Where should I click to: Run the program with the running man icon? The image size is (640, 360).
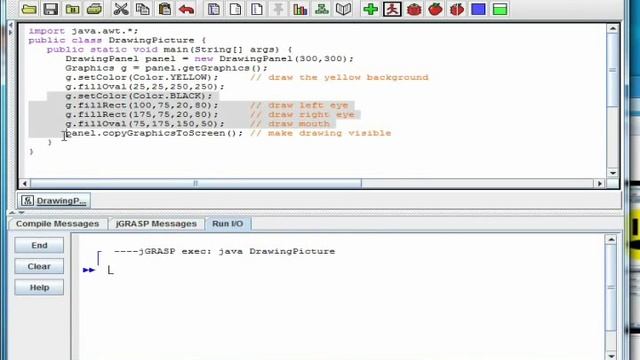point(392,9)
